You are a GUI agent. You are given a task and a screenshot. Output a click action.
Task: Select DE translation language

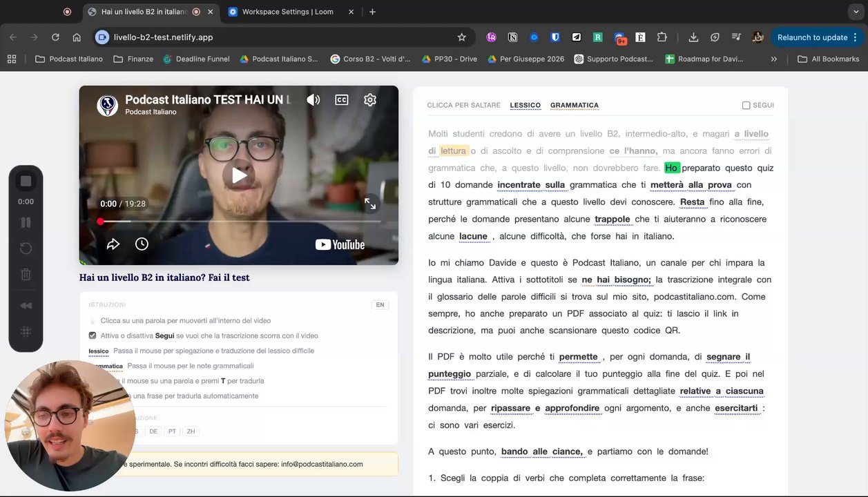click(x=153, y=431)
